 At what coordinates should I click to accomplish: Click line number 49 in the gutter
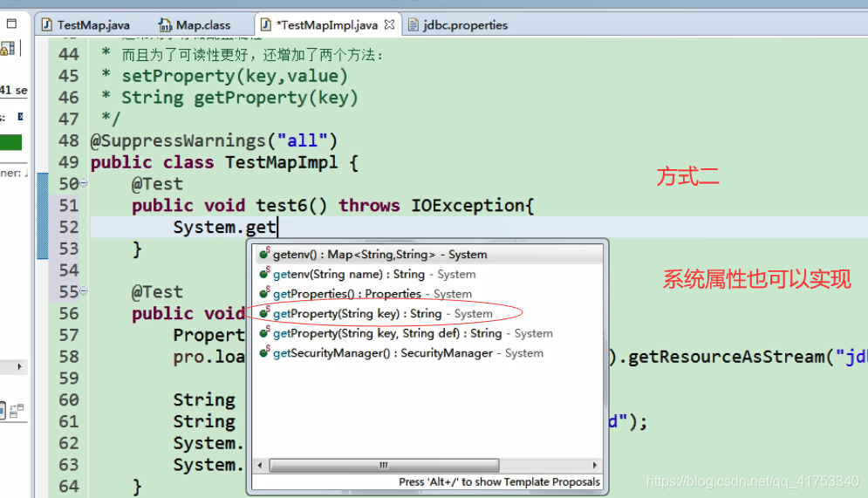click(69, 162)
